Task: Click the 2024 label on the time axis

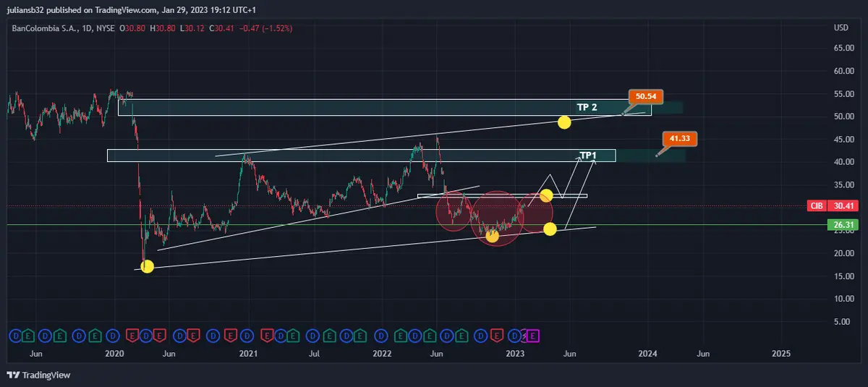Action: click(648, 354)
